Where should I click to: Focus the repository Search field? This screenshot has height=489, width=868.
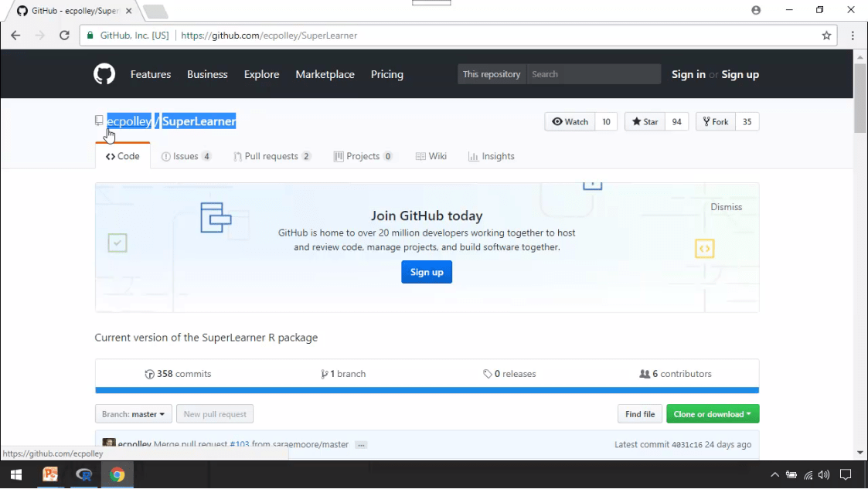point(594,74)
